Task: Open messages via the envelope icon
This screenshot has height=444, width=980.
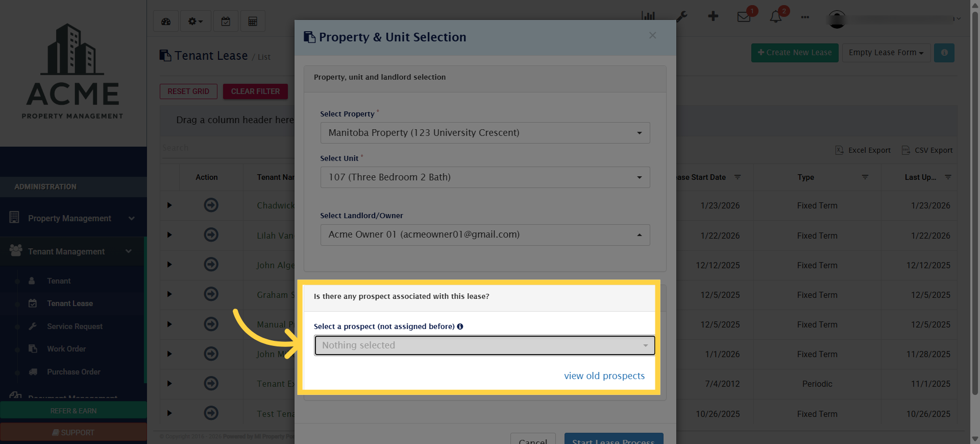Action: pyautogui.click(x=744, y=17)
